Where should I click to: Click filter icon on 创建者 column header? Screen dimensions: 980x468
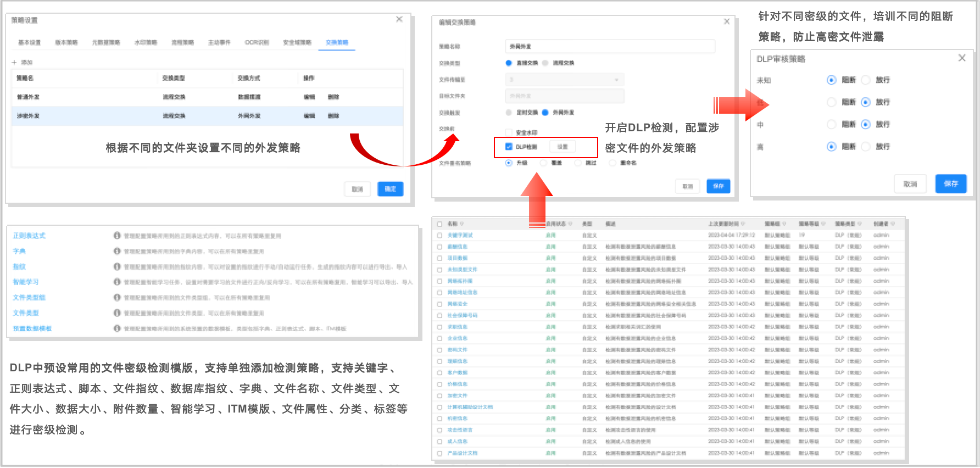(893, 224)
